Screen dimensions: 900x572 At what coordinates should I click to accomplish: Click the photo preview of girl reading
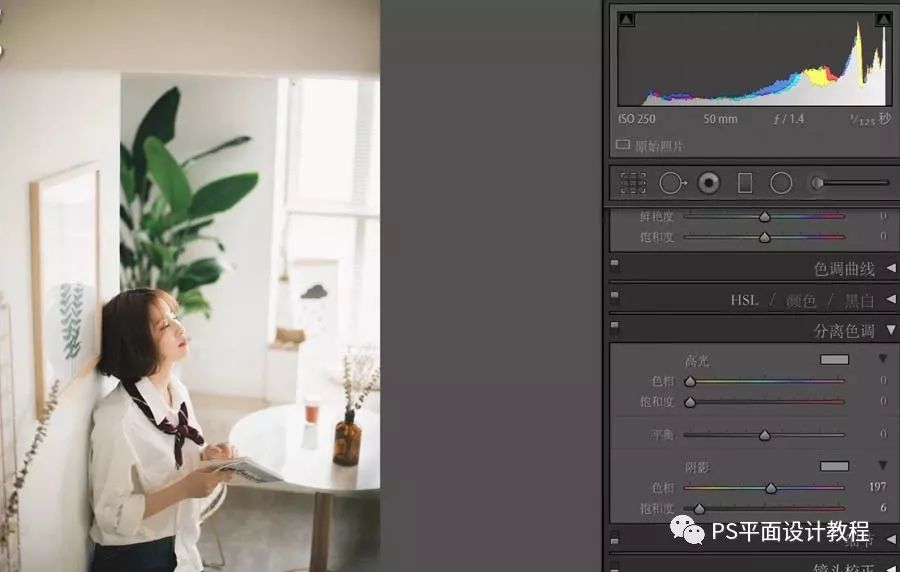click(x=189, y=286)
